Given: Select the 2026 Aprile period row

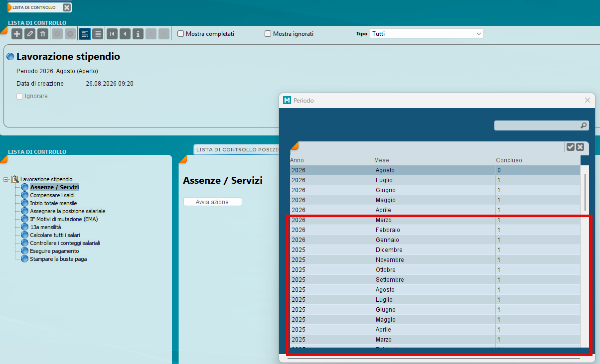Looking at the screenshot, I should click(x=435, y=210).
